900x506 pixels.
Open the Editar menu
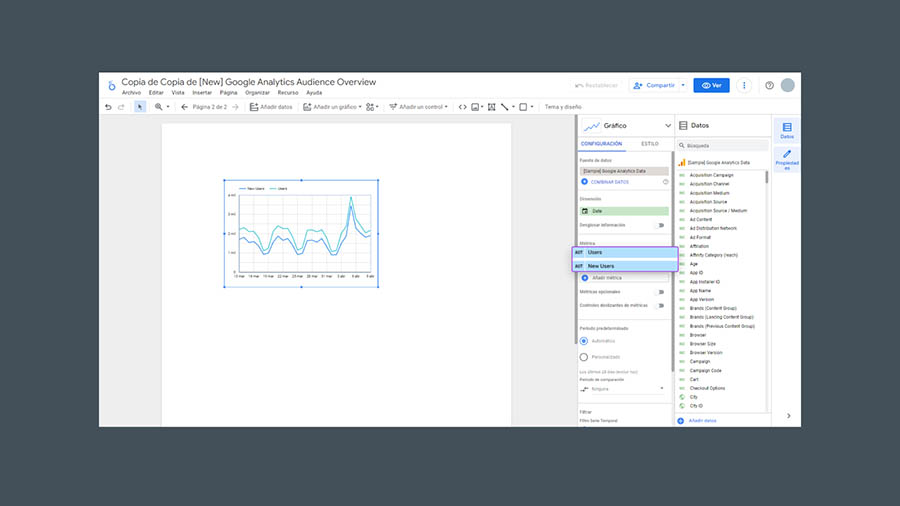tap(156, 93)
